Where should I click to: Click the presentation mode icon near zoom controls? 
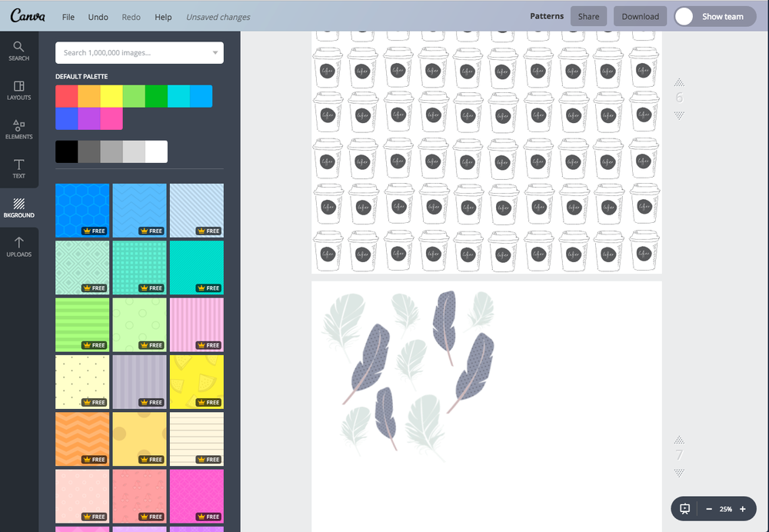(x=685, y=508)
